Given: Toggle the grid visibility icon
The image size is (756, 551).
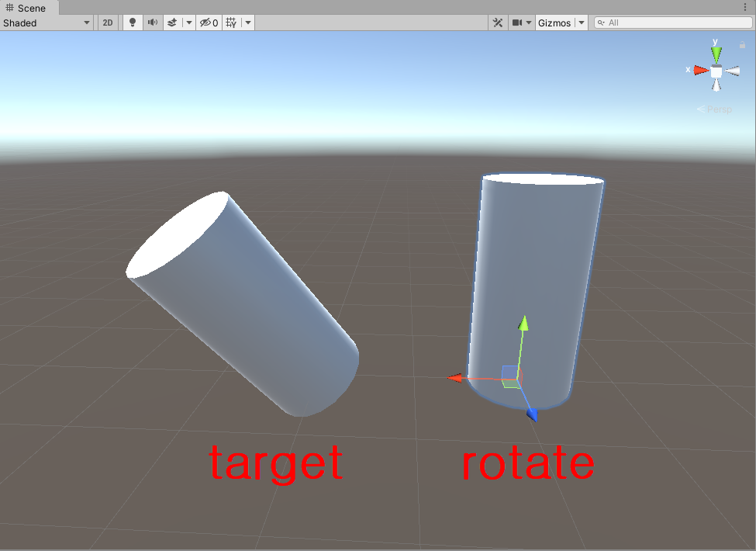Looking at the screenshot, I should [231, 23].
